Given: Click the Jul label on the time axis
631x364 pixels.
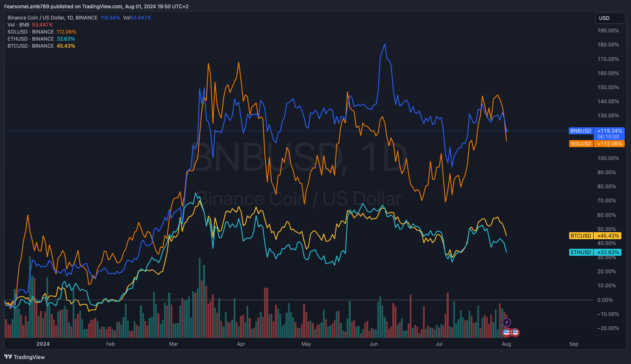Looking at the screenshot, I should 439,344.
